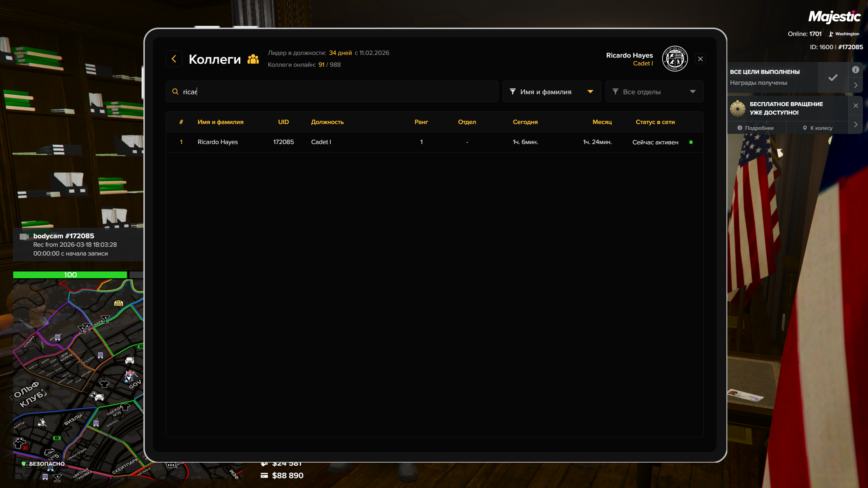Sort by Сегодня column header

pyautogui.click(x=525, y=122)
